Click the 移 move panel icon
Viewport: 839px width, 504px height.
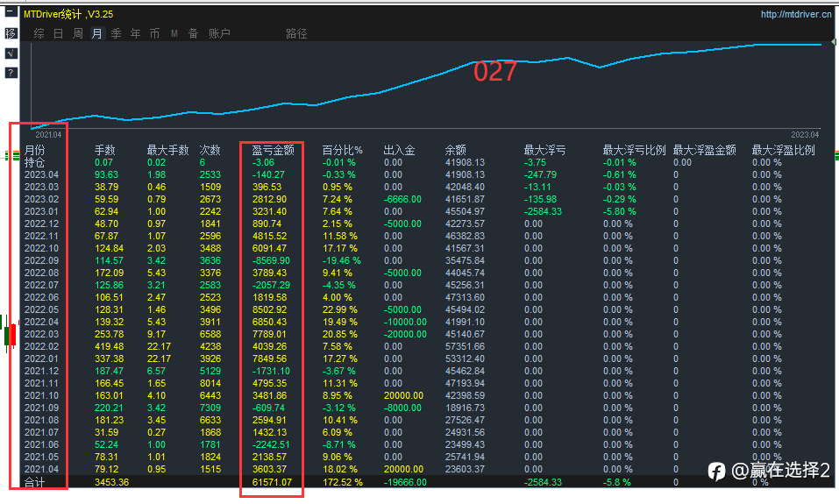[11, 33]
